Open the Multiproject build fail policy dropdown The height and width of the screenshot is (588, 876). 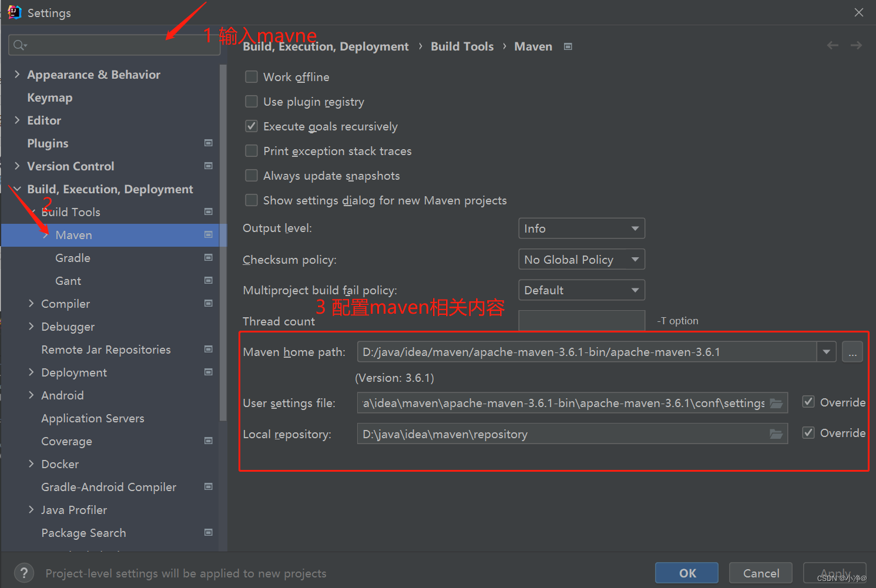coord(582,290)
